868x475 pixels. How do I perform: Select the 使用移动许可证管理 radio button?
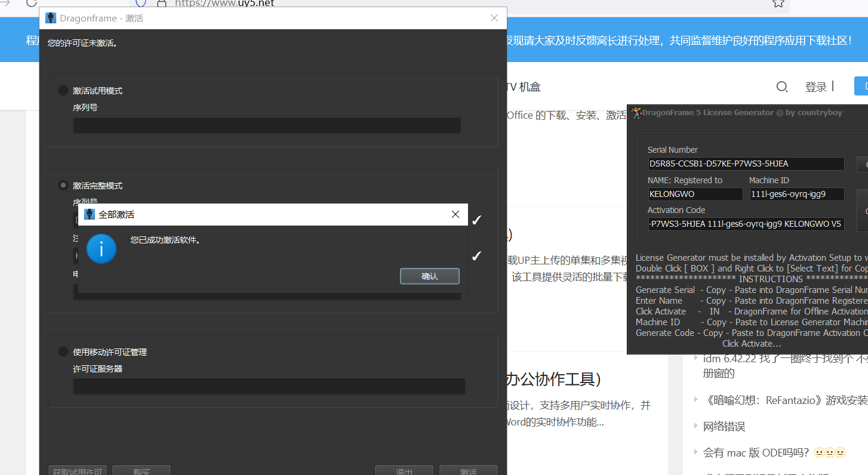(x=63, y=352)
